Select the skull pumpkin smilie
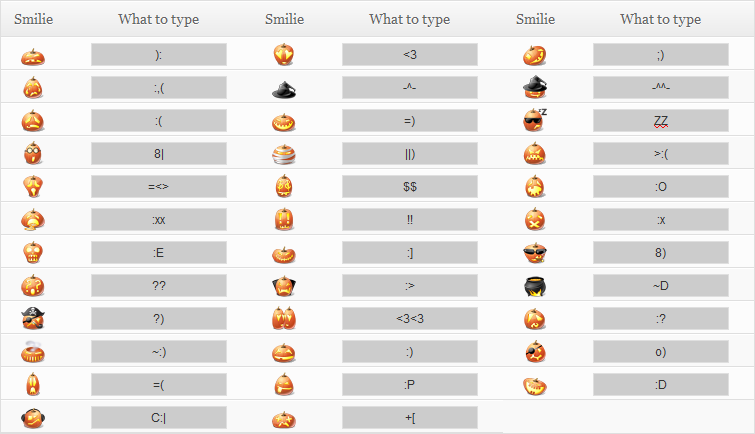 (x=33, y=252)
